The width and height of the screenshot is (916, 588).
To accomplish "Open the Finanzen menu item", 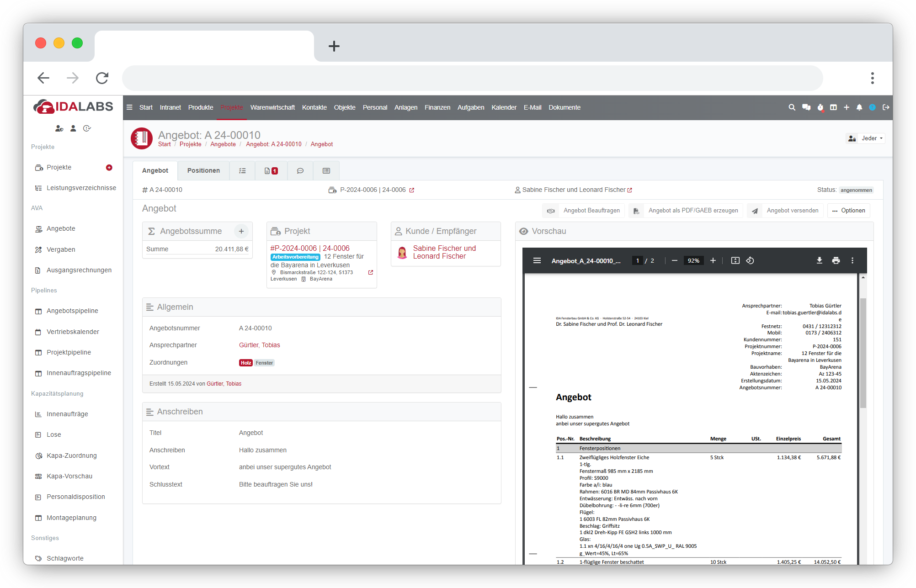I will tap(437, 107).
